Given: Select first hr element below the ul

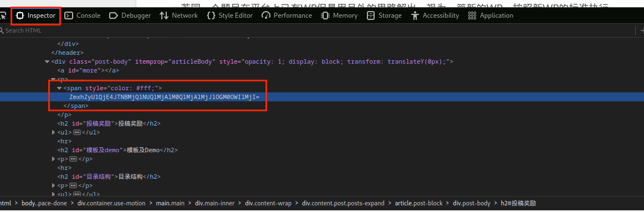Looking at the screenshot, I should coord(64,142).
